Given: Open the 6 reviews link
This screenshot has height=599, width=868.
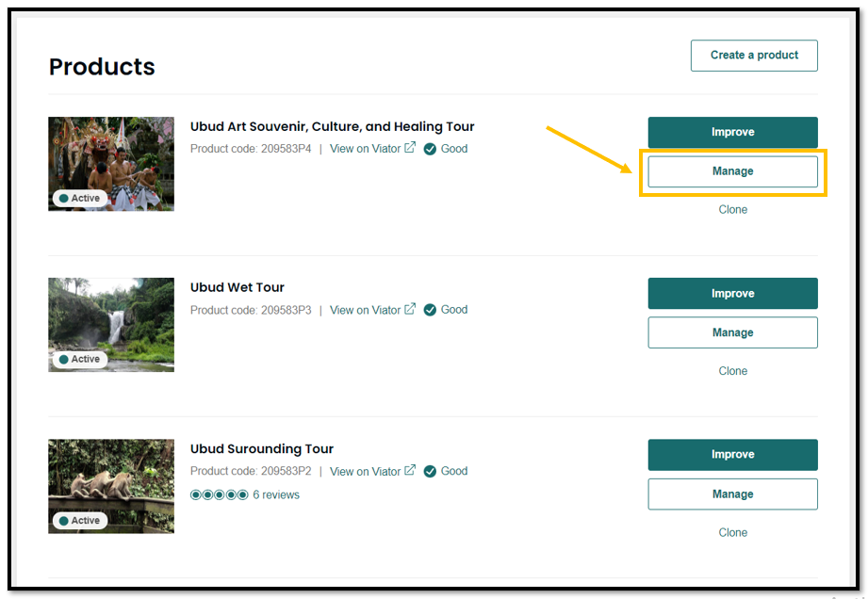Looking at the screenshot, I should pyautogui.click(x=276, y=495).
